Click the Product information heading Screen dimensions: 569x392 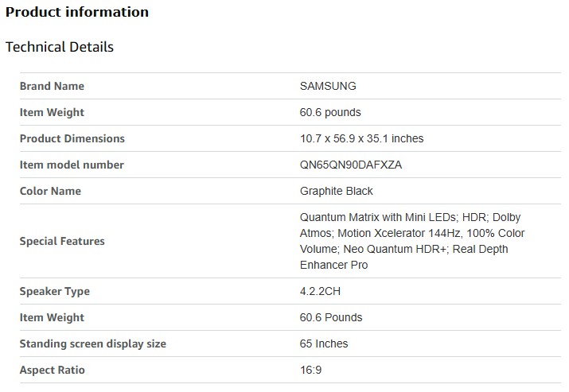pyautogui.click(x=77, y=12)
